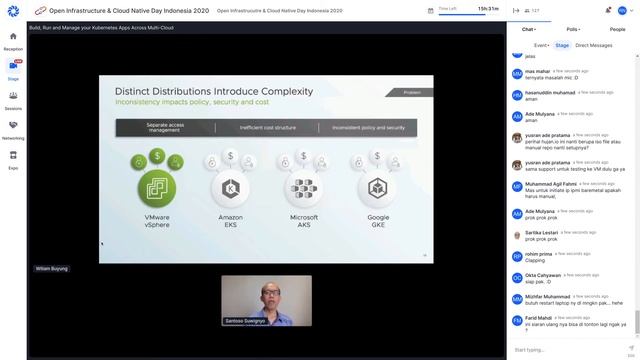Open Sessions from the sidebar icon
This screenshot has height=360, width=640.
pos(13,96)
